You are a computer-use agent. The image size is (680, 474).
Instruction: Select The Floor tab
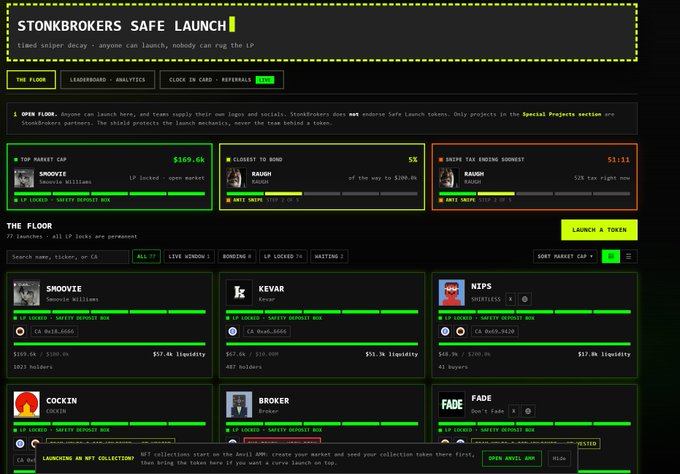tap(31, 80)
